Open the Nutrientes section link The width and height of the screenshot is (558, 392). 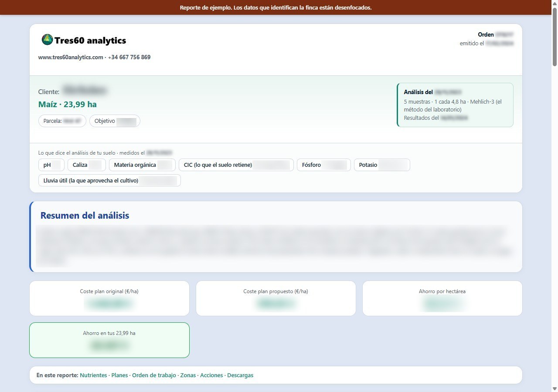(93, 375)
